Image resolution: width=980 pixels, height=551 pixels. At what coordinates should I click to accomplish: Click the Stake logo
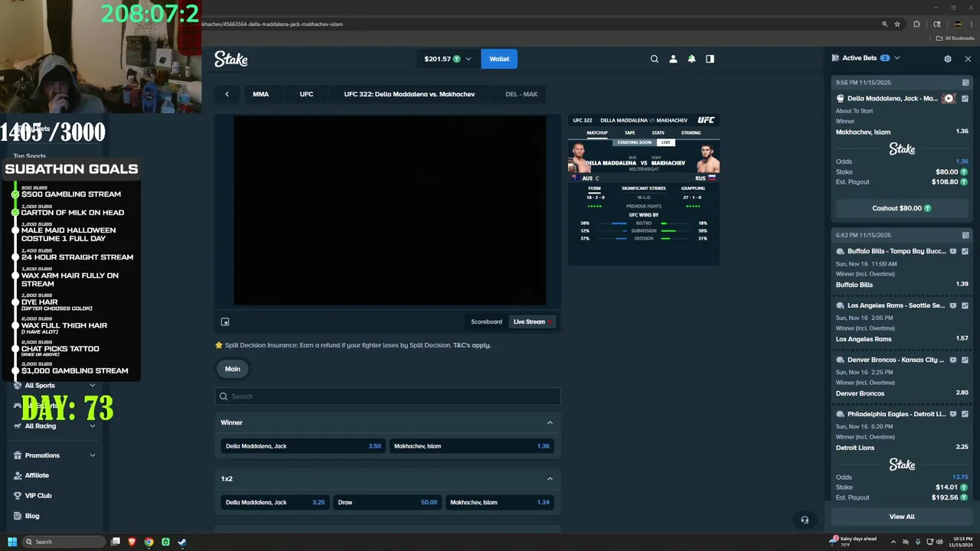(x=230, y=59)
